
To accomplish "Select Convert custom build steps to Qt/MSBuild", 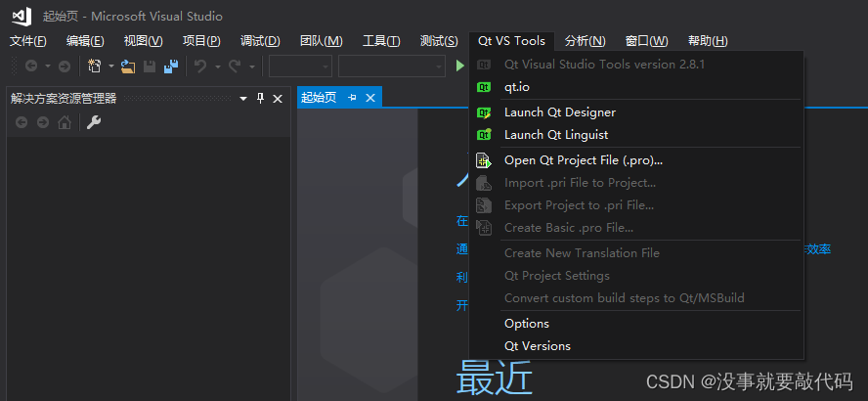I will pos(636,298).
